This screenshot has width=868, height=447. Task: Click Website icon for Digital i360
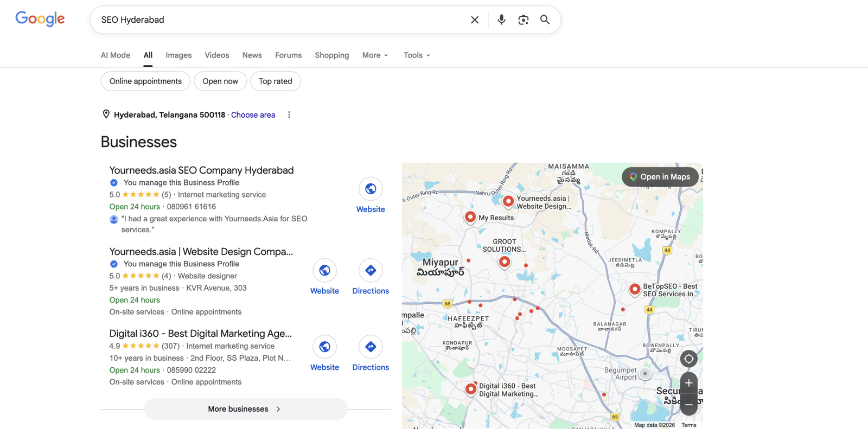tap(324, 347)
